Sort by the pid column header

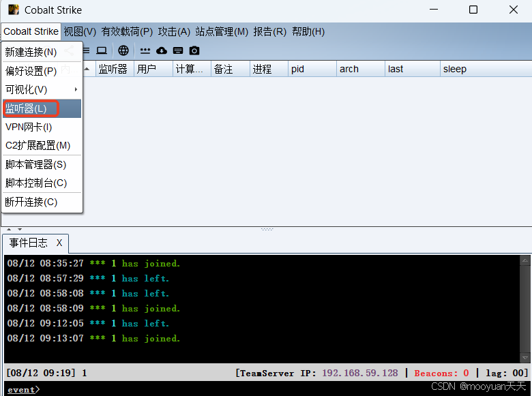(x=312, y=69)
